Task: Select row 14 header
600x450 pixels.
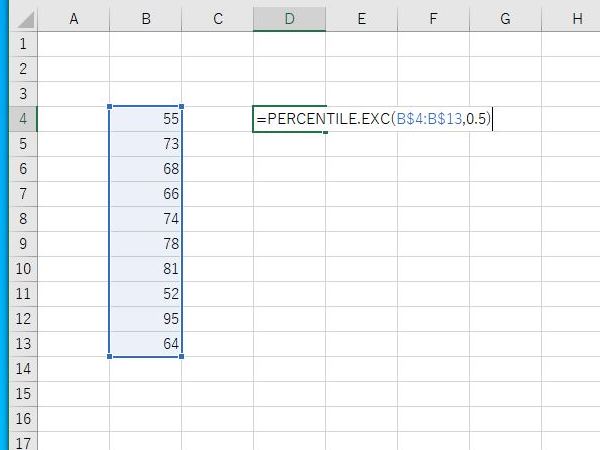Action: tap(23, 369)
